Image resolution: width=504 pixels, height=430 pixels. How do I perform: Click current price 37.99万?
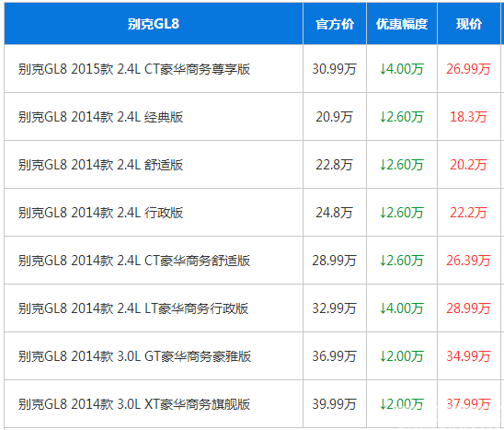[x=468, y=404]
